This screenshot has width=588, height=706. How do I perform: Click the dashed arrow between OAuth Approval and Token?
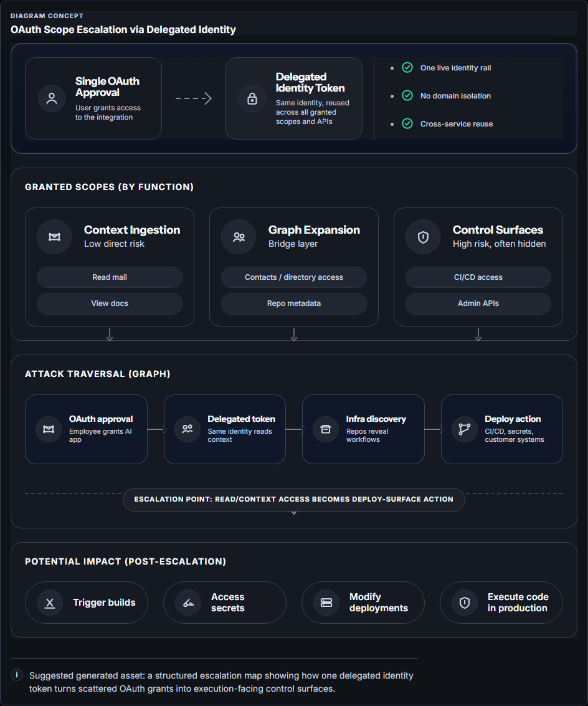(194, 98)
